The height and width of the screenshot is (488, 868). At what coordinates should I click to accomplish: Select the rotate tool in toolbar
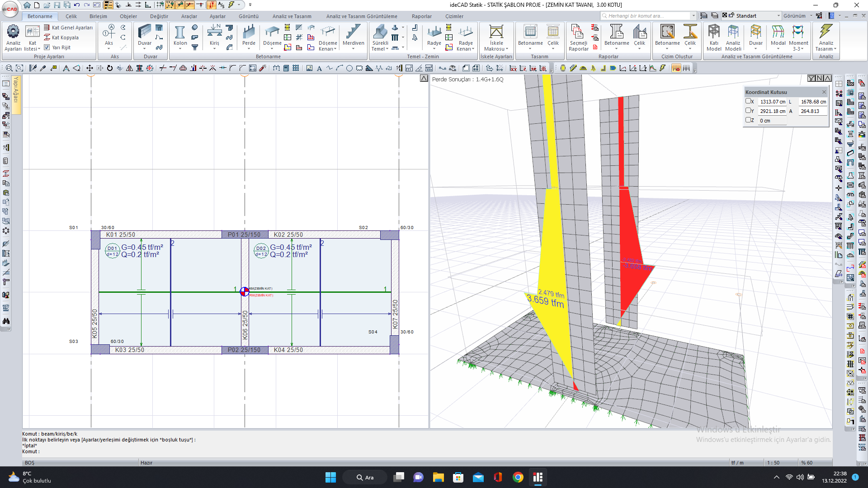pos(109,68)
